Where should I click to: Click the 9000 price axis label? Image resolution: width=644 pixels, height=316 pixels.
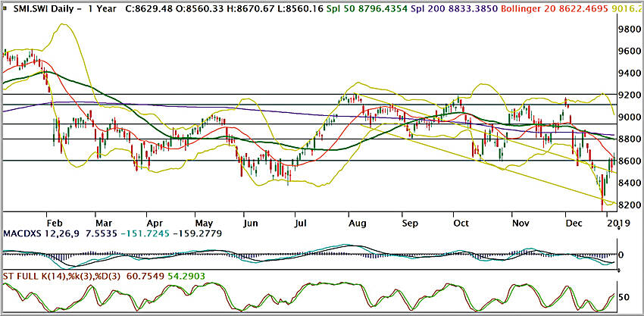630,117
